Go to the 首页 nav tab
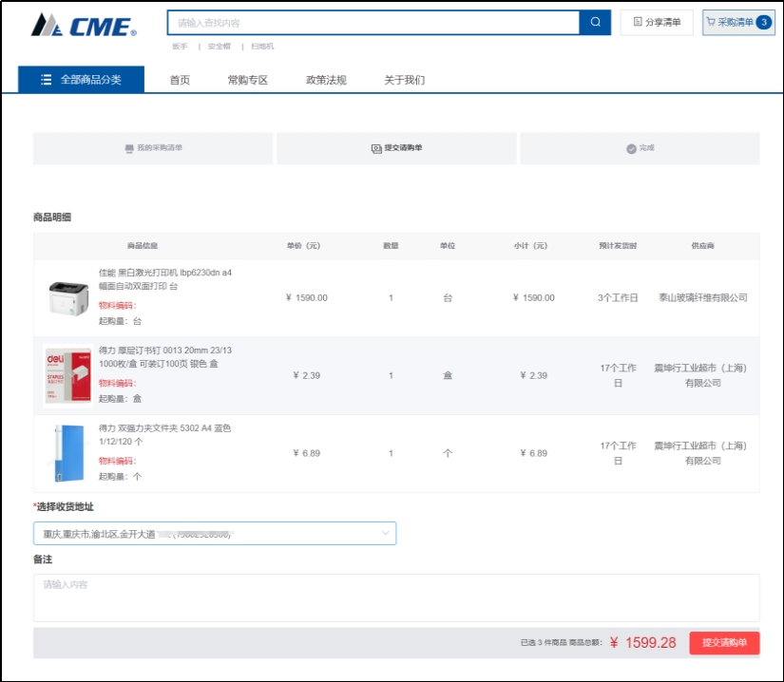Screen dimensions: 784x682 [x=180, y=80]
